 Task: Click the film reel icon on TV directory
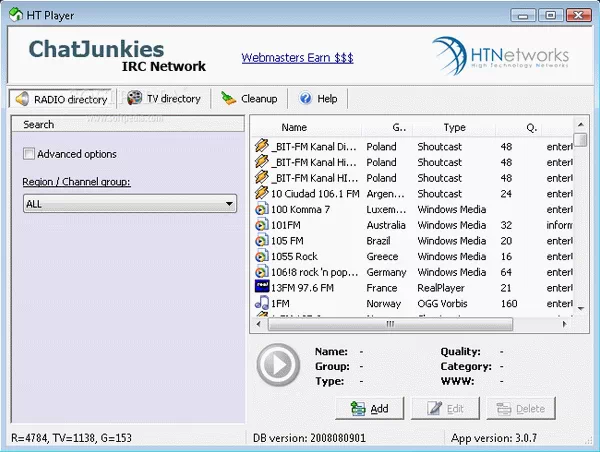point(134,98)
